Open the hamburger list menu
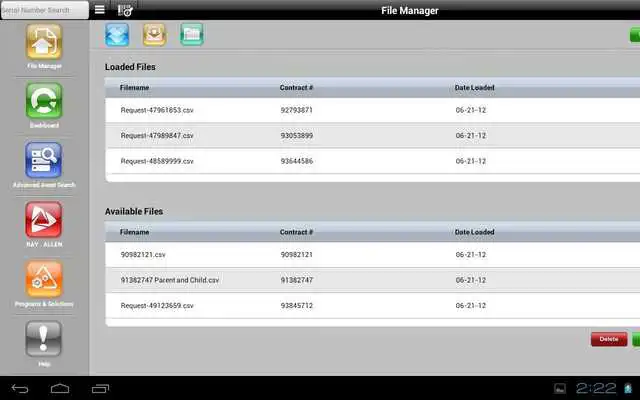 point(99,10)
